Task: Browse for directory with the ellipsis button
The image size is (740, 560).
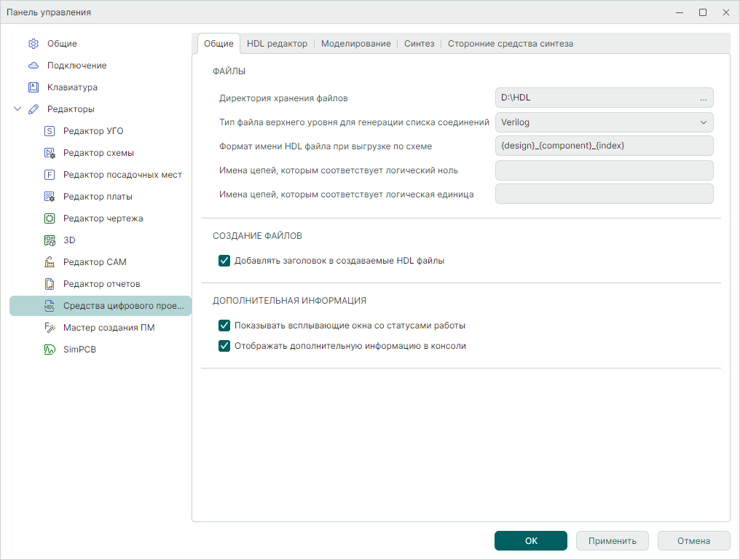Action: tap(703, 98)
